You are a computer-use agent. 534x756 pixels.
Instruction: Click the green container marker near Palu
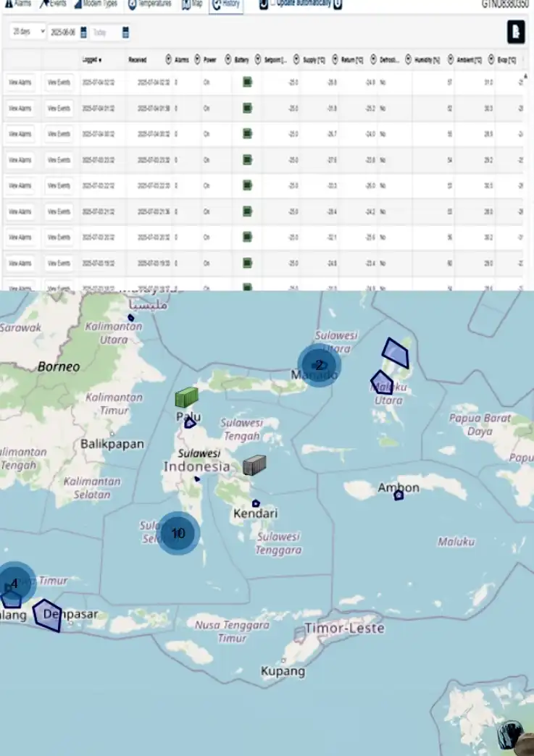pyautogui.click(x=186, y=397)
